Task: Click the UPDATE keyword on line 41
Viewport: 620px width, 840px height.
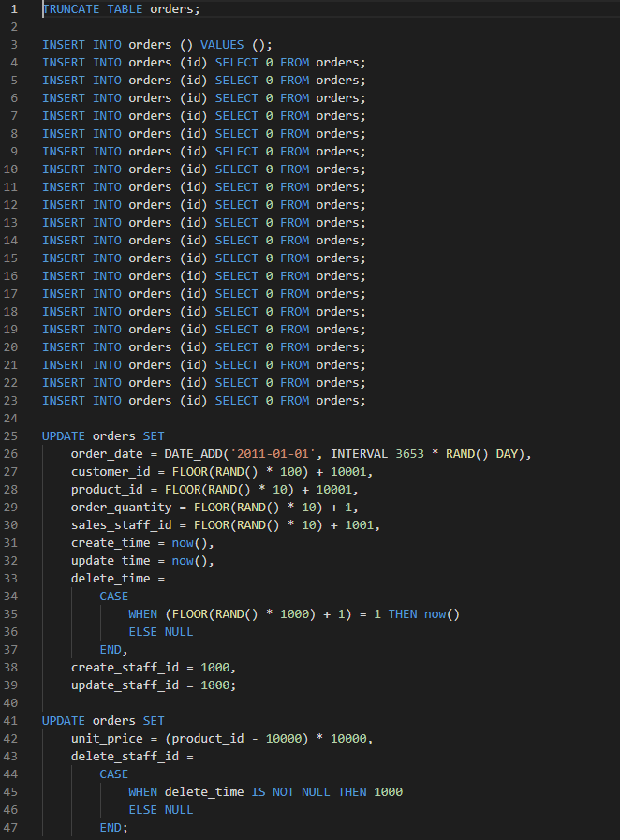Action: (x=64, y=720)
